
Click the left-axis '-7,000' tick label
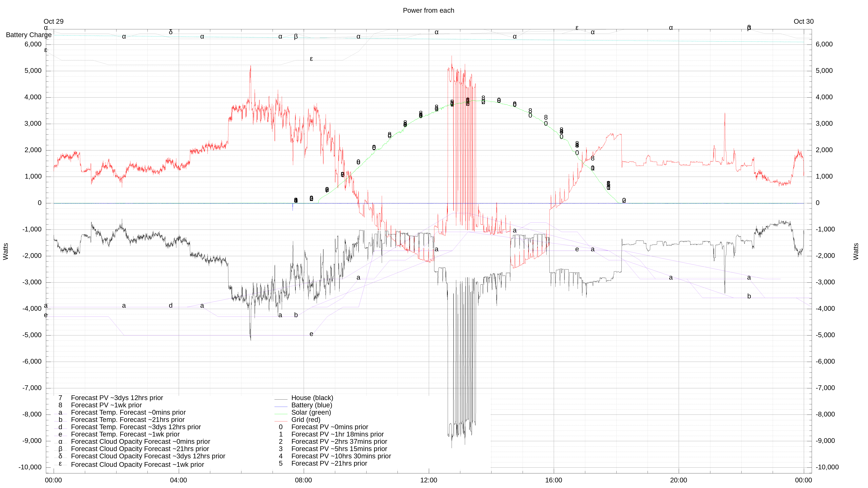(32, 388)
